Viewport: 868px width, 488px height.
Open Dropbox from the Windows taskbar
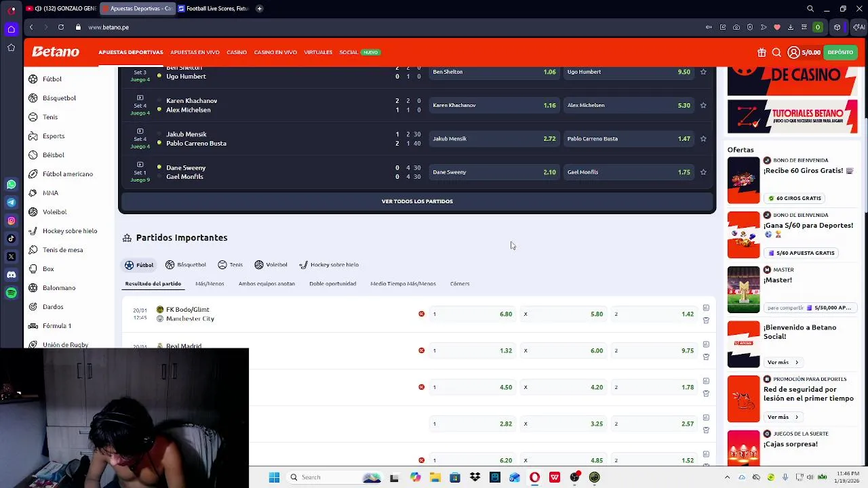coord(475,477)
